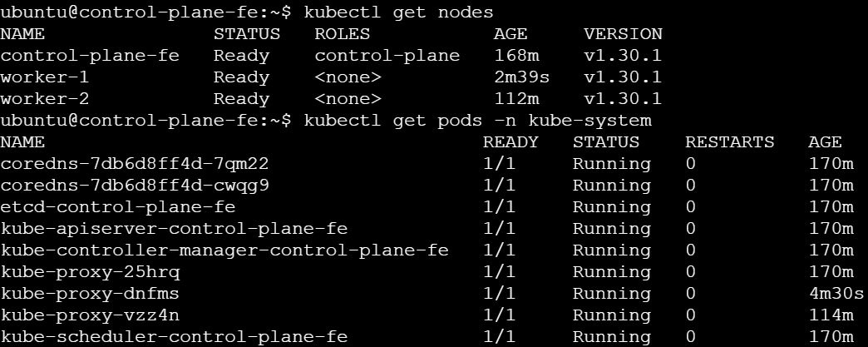Click the etcd-control-plane-fe pod name
The image size is (868, 347).
coord(118,207)
